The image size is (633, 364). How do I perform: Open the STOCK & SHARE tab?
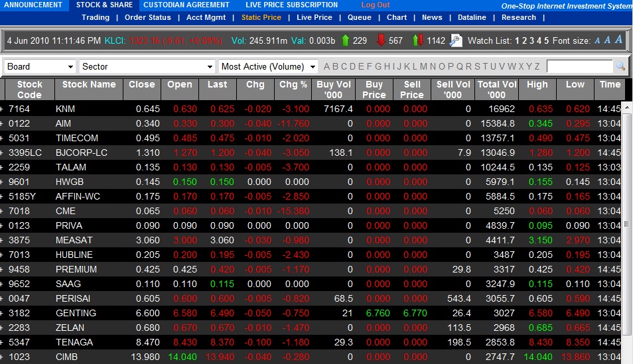pyautogui.click(x=105, y=5)
